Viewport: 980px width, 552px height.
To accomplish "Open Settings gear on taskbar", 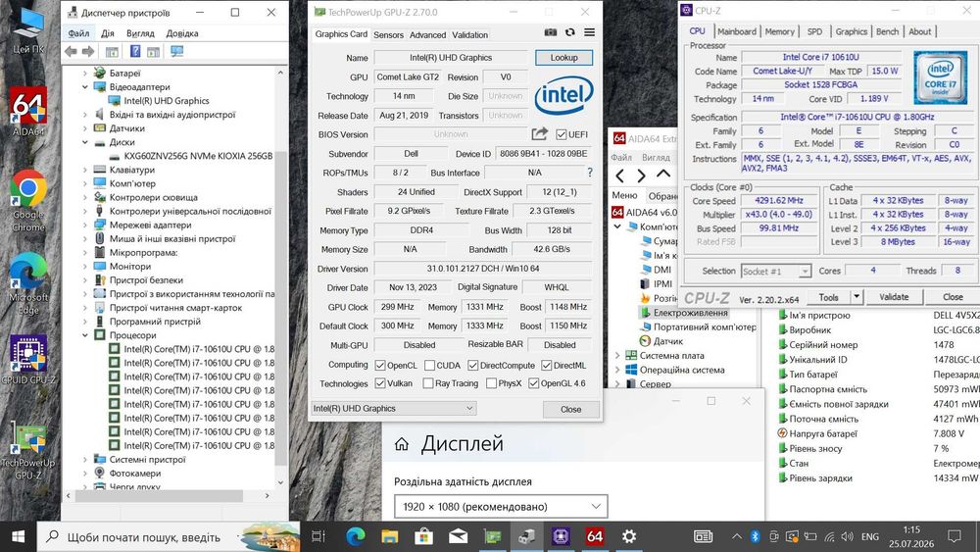I will [629, 536].
